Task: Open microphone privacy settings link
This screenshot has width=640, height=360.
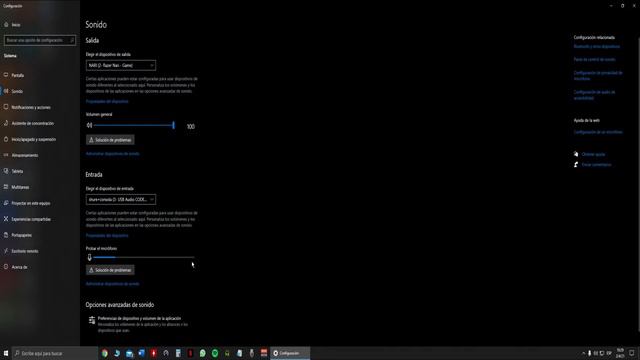Action: [x=598, y=76]
